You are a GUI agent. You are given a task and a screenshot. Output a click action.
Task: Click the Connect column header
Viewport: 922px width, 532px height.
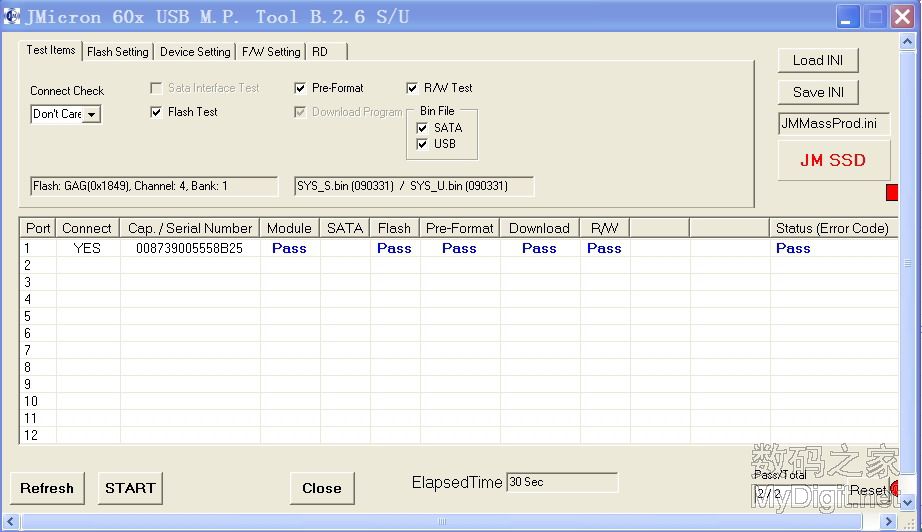tap(87, 228)
